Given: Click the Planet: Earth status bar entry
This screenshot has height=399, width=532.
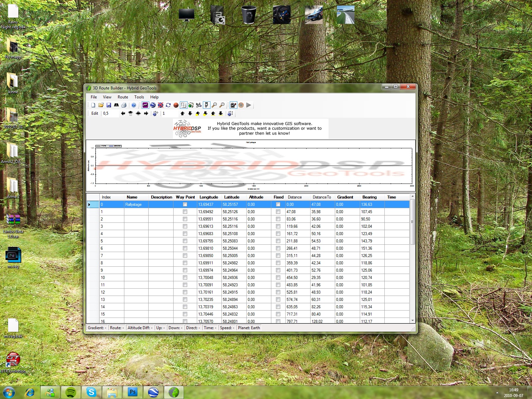Looking at the screenshot, I should click(249, 328).
